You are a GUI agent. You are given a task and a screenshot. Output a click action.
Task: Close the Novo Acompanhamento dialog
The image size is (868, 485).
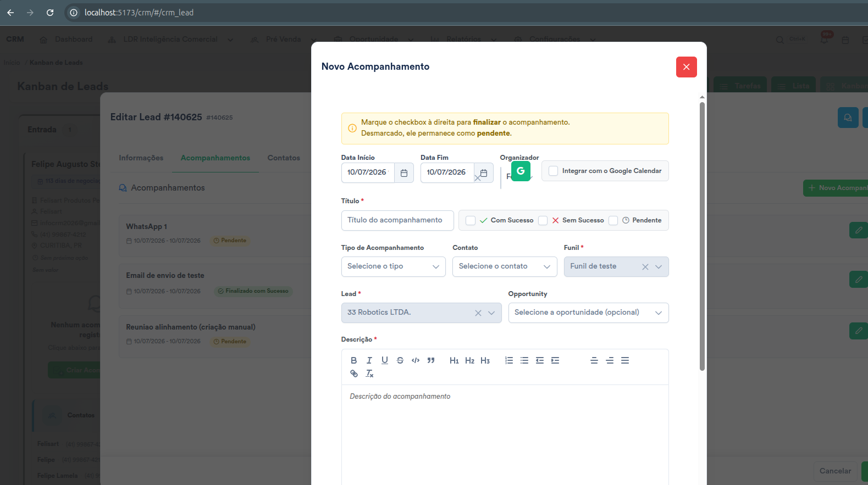click(x=687, y=67)
